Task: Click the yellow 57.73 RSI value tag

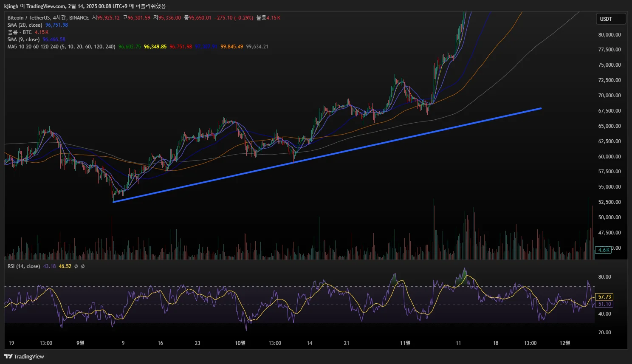Action: [604, 297]
